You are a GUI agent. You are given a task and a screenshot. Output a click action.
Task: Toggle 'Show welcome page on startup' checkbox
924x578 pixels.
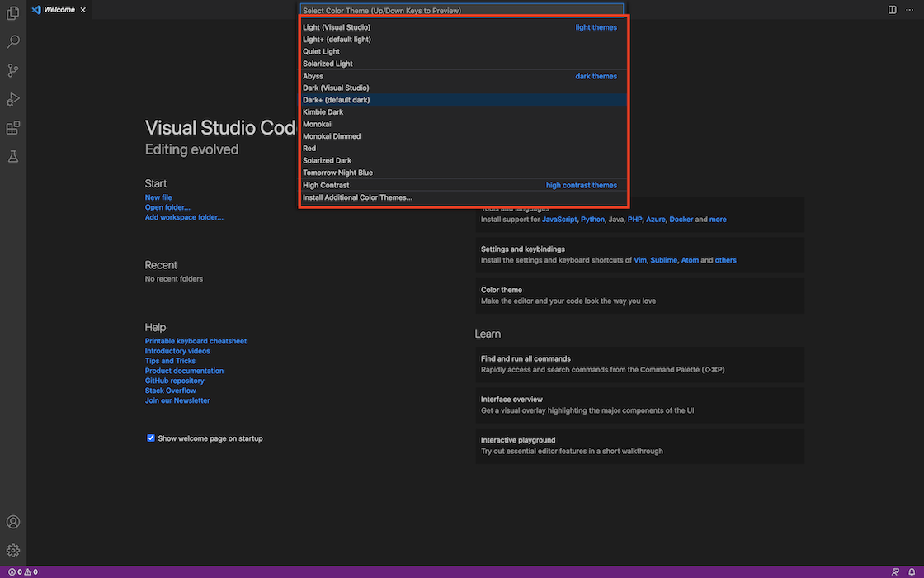[x=150, y=438]
